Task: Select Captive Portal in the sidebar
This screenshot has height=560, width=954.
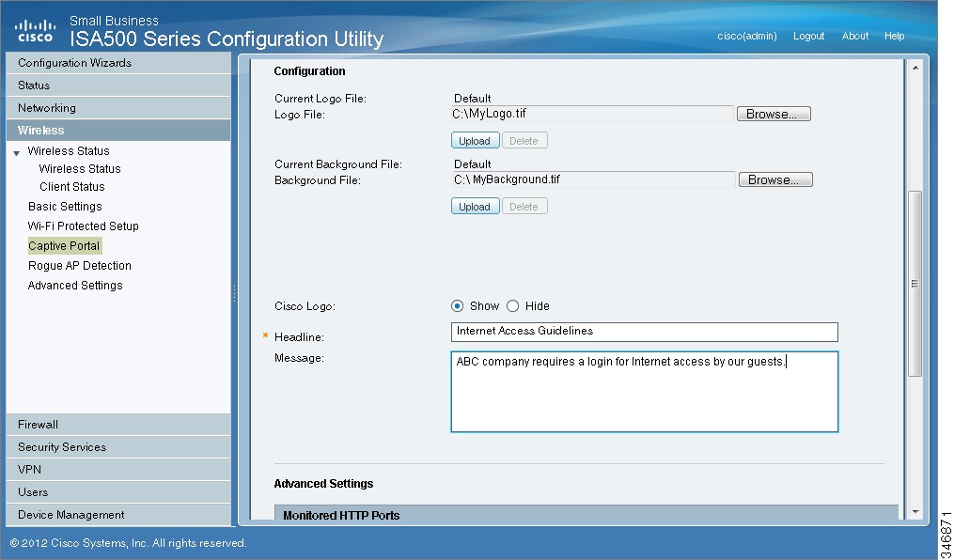Action: [65, 245]
